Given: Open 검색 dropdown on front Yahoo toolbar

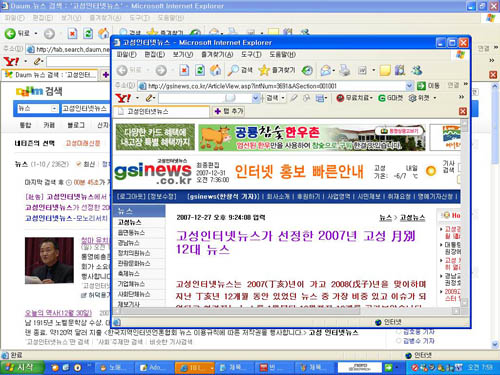Looking at the screenshot, I should coord(283,98).
